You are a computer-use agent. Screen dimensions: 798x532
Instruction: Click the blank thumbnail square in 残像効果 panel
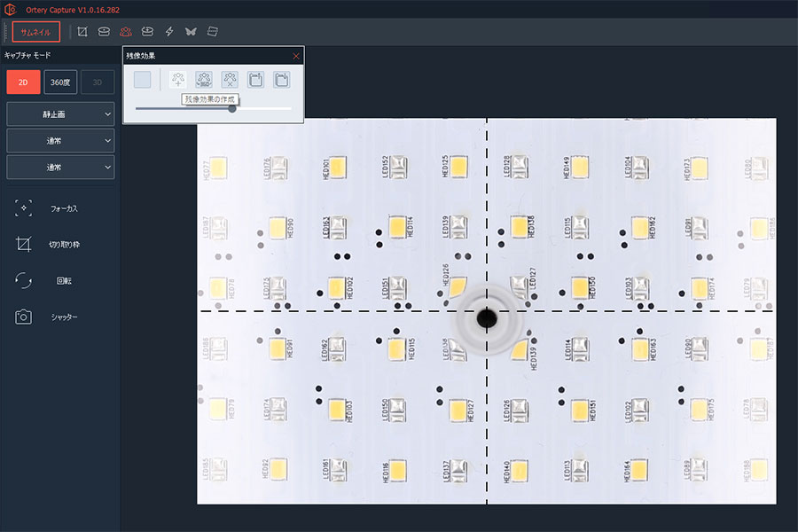coord(143,80)
